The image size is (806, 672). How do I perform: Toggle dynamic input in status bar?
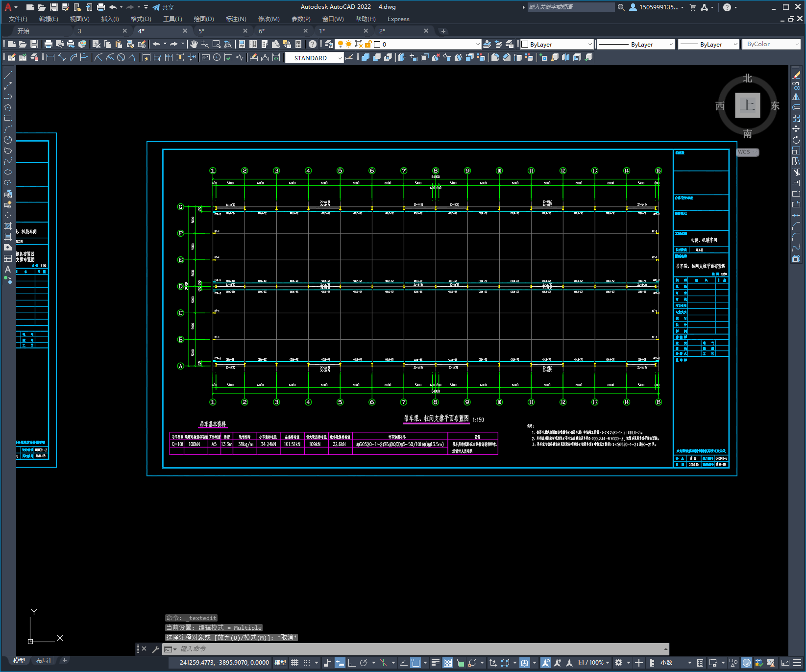(x=340, y=663)
